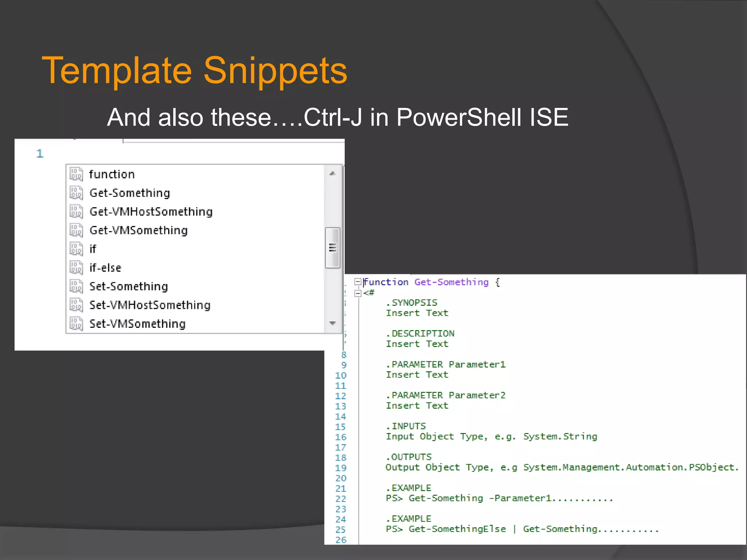The image size is (747, 560).
Task: Click the snippet icon beside 'Set-VMHostSomething'
Action: pyautogui.click(x=76, y=305)
